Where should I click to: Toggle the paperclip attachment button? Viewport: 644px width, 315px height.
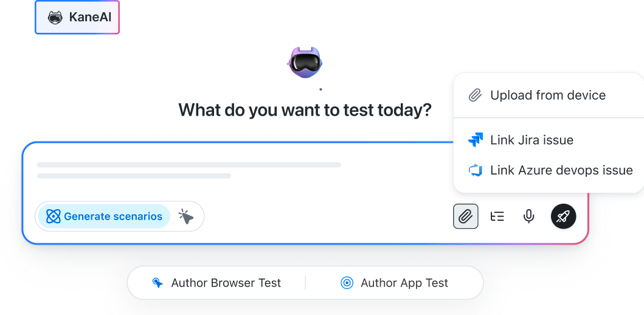465,216
